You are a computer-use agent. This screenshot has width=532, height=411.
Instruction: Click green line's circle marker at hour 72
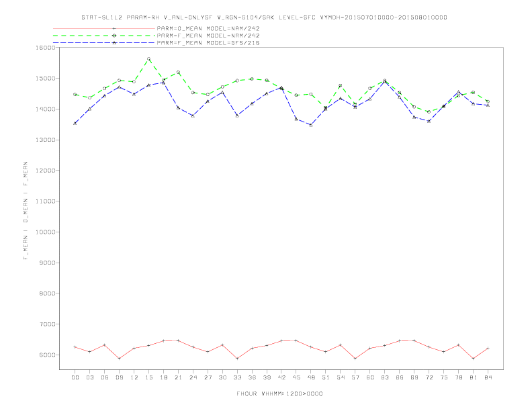[x=429, y=111]
